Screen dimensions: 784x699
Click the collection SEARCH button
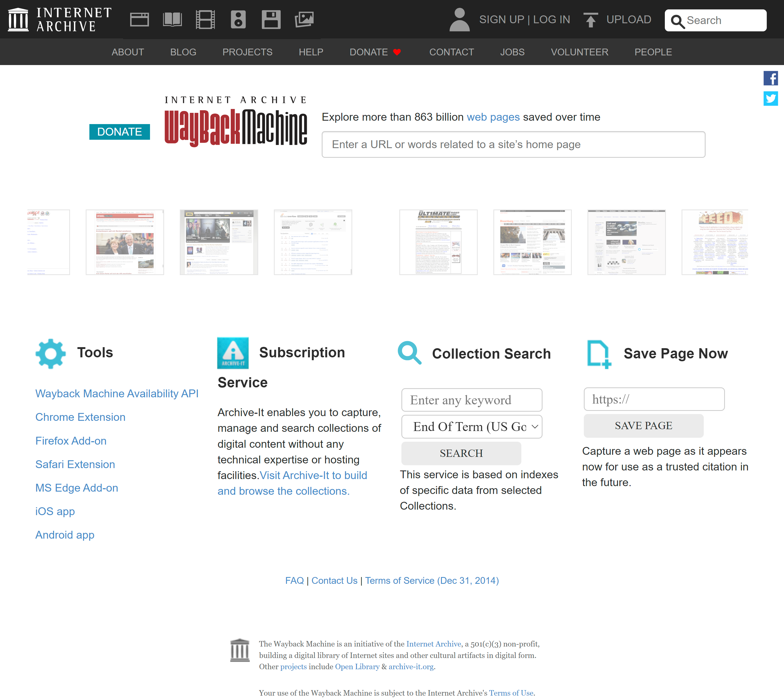(x=461, y=453)
